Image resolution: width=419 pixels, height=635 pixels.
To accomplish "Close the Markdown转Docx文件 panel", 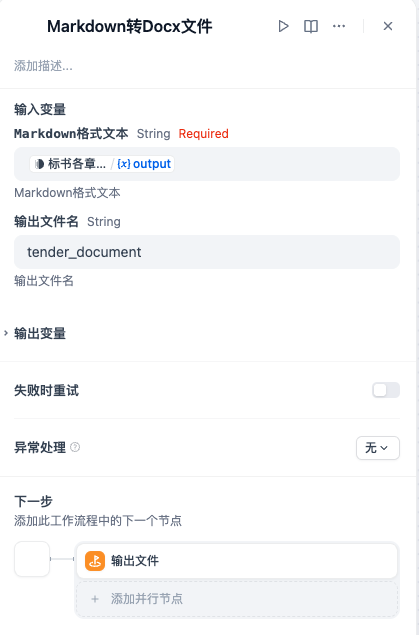I will (x=388, y=26).
